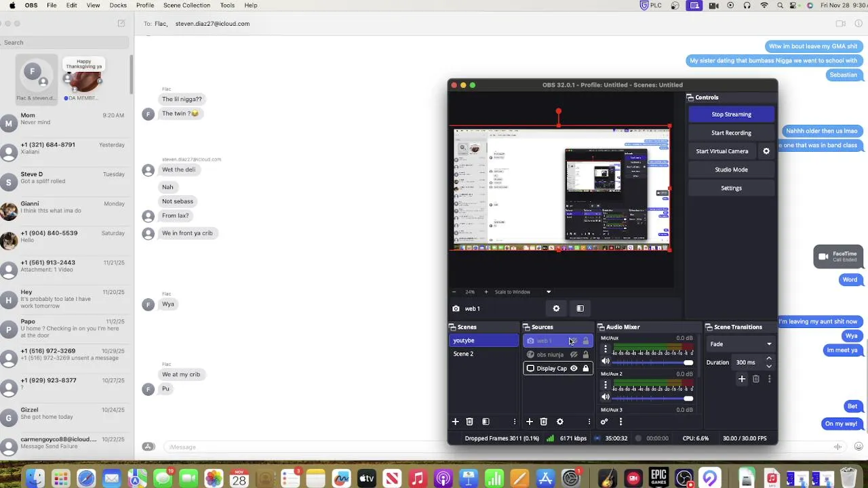The width and height of the screenshot is (868, 488).
Task: Click Start Virtual Camera button
Action: pyautogui.click(x=722, y=151)
